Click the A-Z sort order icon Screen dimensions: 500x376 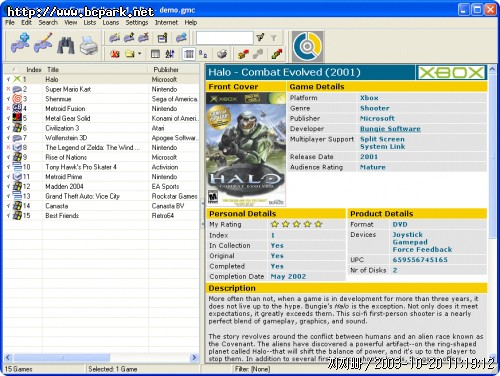coord(170,54)
